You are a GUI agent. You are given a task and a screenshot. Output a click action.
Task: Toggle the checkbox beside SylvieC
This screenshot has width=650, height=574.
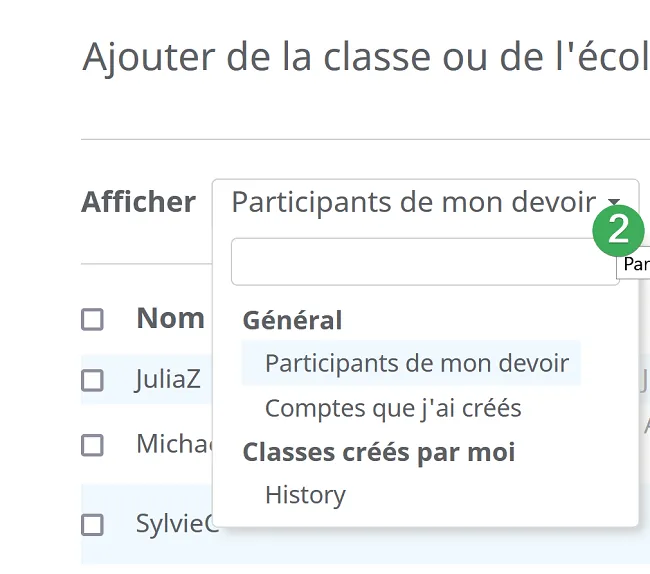click(92, 525)
